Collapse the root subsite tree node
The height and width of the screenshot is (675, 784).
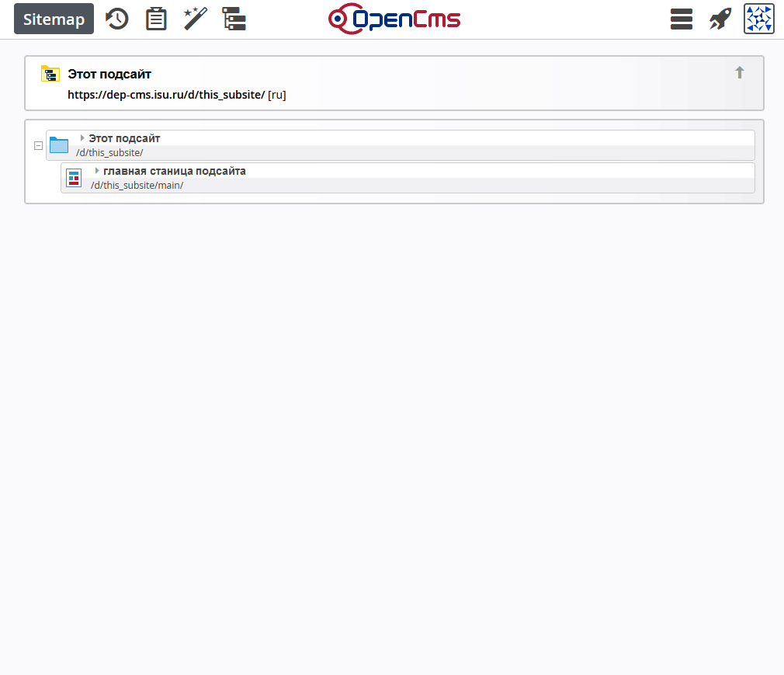[38, 145]
